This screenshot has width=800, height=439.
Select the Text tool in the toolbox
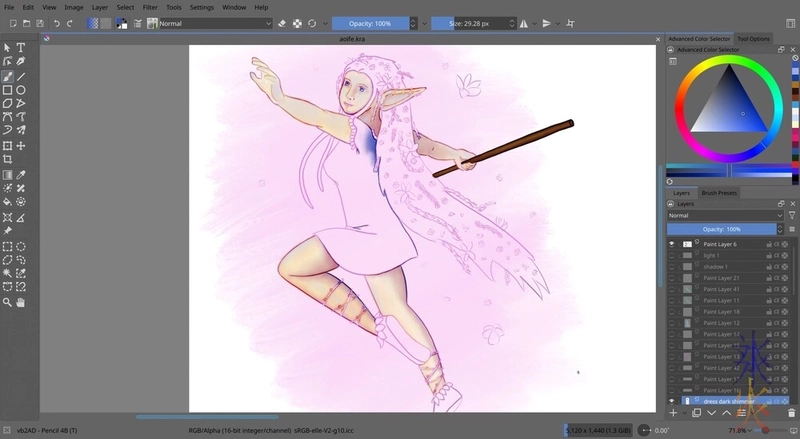[x=21, y=48]
